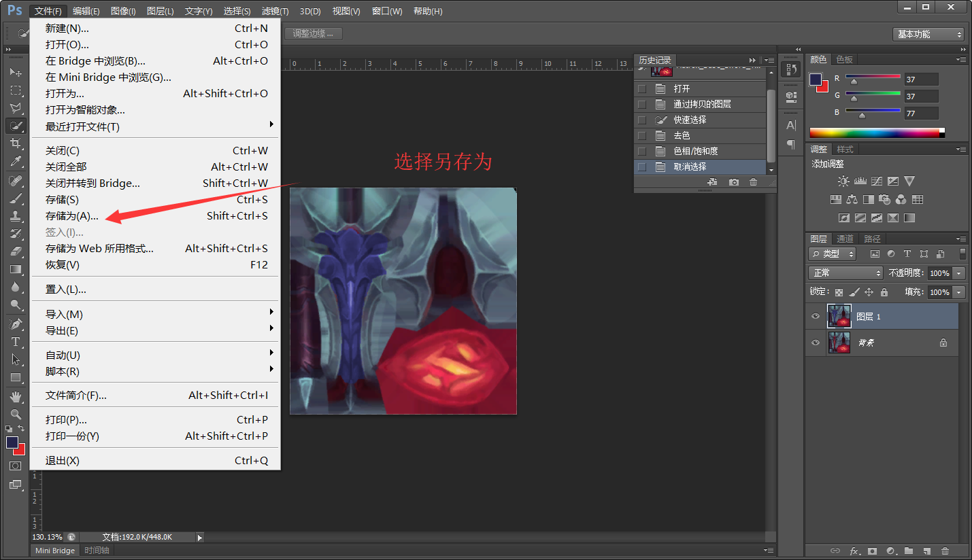Select the Crop tool
Screen dimensions: 972x560
16,143
